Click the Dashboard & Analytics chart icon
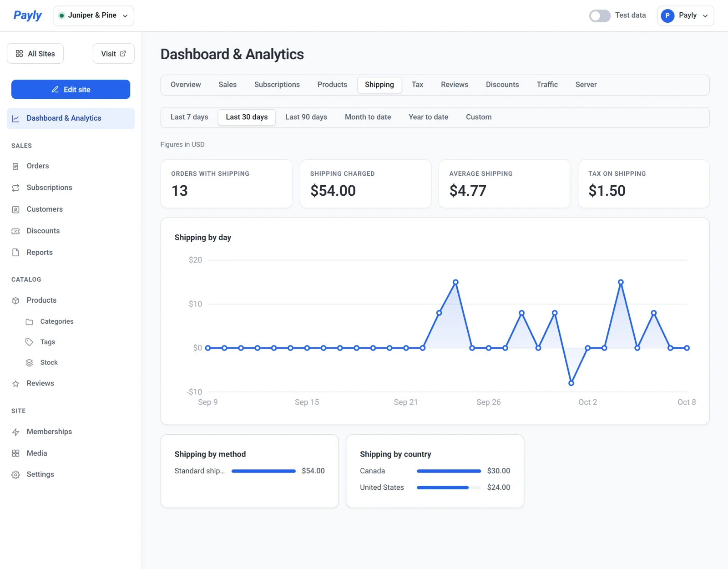This screenshot has width=728, height=569. point(15,118)
